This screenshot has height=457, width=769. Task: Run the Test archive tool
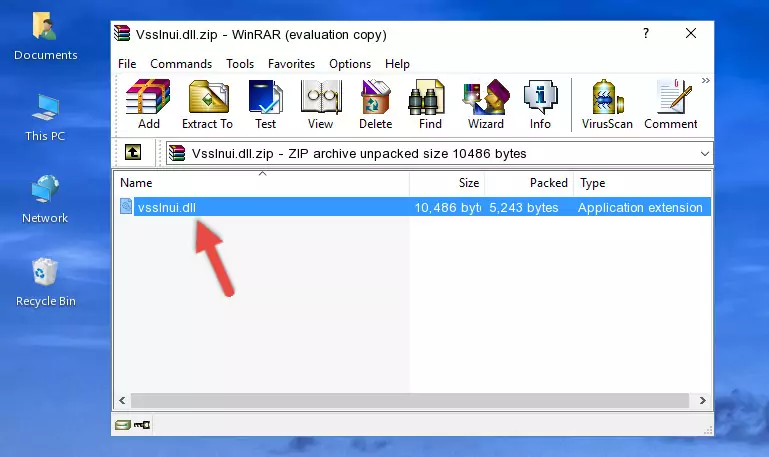(265, 104)
